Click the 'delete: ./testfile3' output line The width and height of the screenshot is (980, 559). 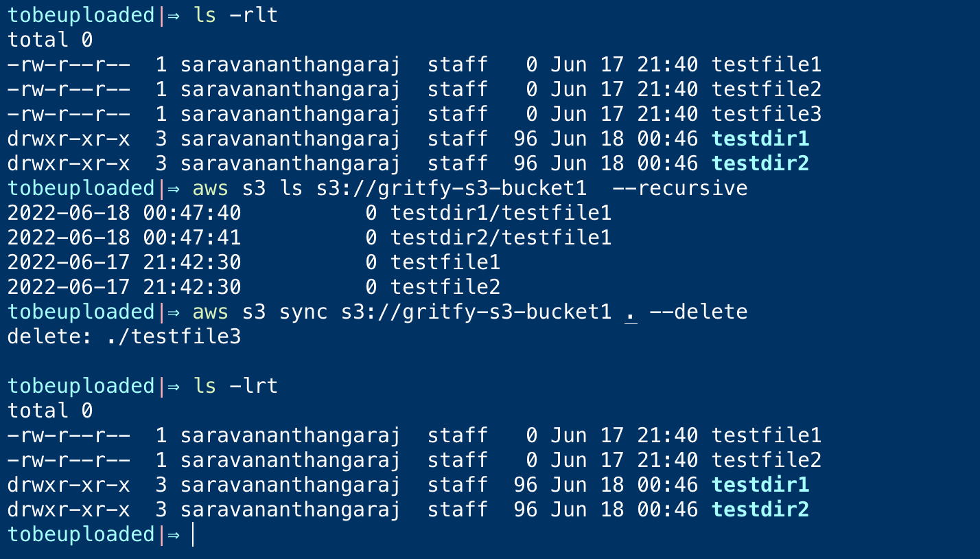pos(124,336)
